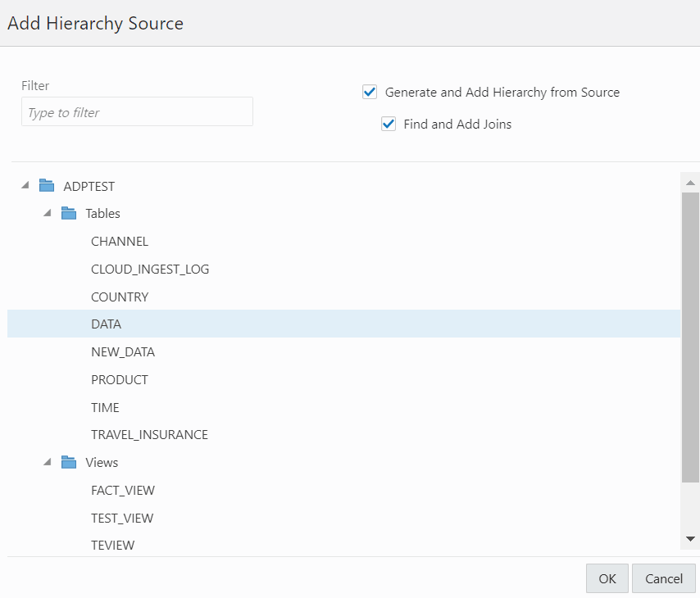Select the PRODUCT table
Viewport: 700px width, 598px height.
tap(120, 379)
